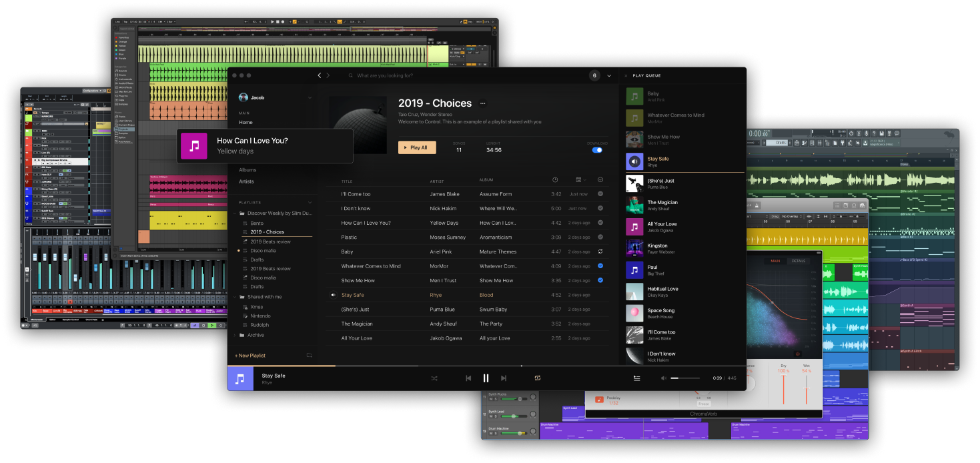Expand the chevron next to the 6 badge
Image resolution: width=980 pixels, height=463 pixels.
coord(609,76)
